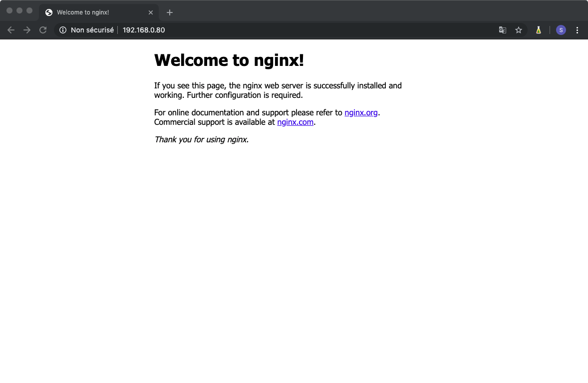Open a new tab with plus button

[x=170, y=12]
